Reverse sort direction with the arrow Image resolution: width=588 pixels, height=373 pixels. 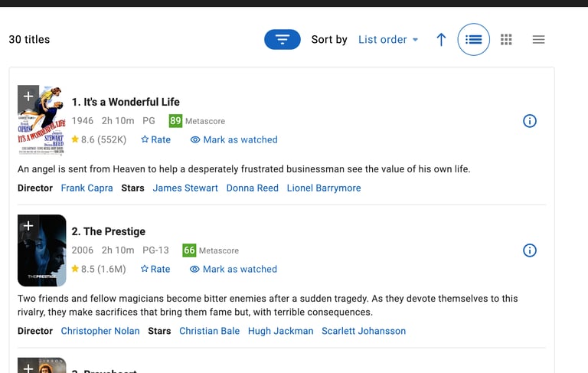pos(441,40)
